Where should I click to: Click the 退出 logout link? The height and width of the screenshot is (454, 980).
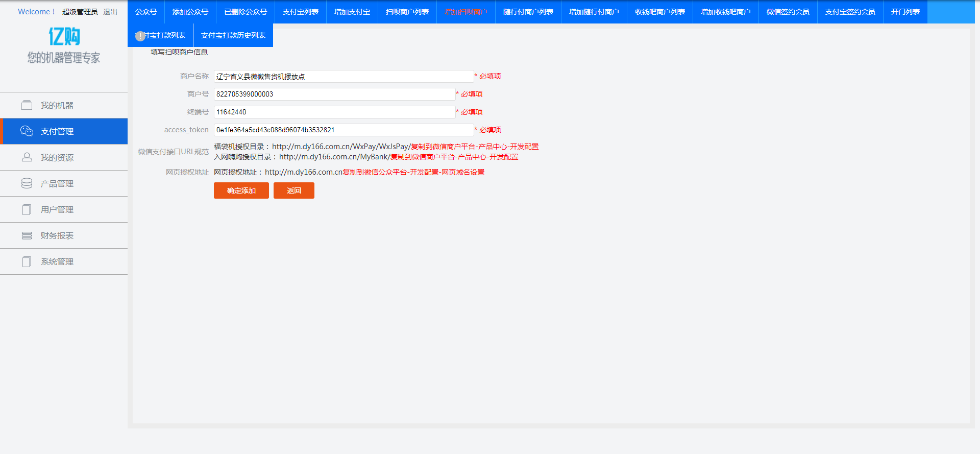[x=110, y=12]
